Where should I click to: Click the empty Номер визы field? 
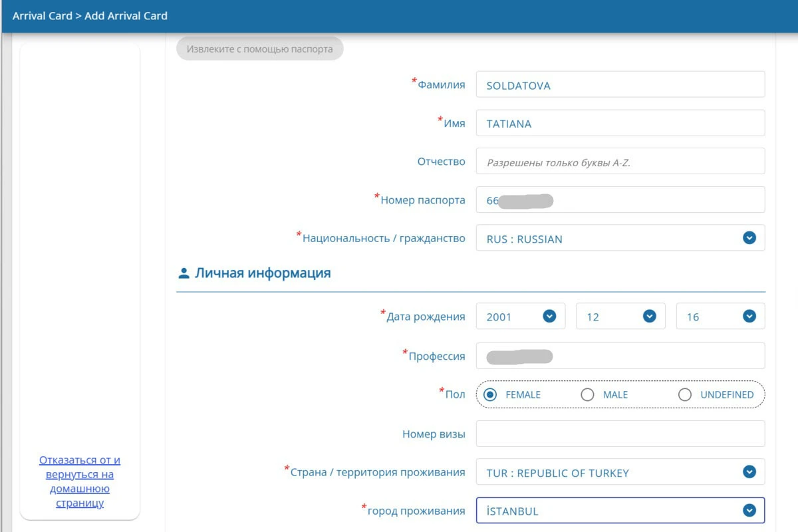pos(620,434)
